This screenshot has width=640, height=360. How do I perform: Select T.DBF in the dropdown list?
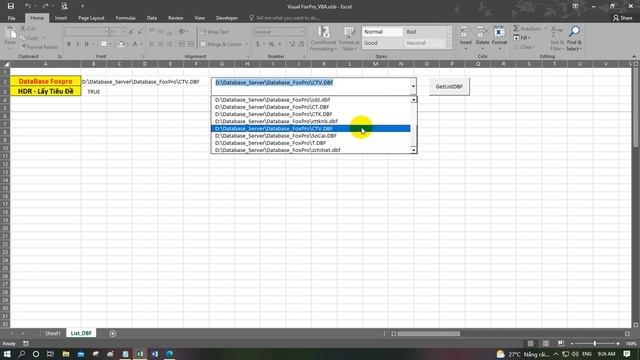click(311, 143)
